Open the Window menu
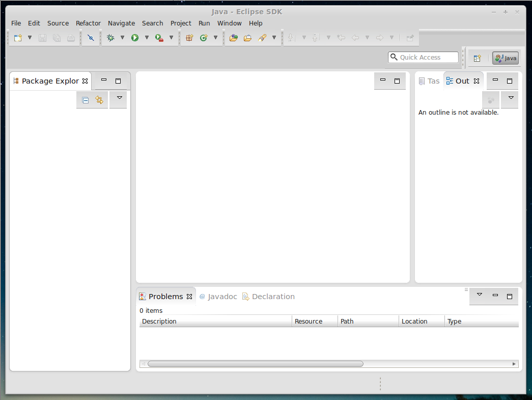 (x=230, y=23)
